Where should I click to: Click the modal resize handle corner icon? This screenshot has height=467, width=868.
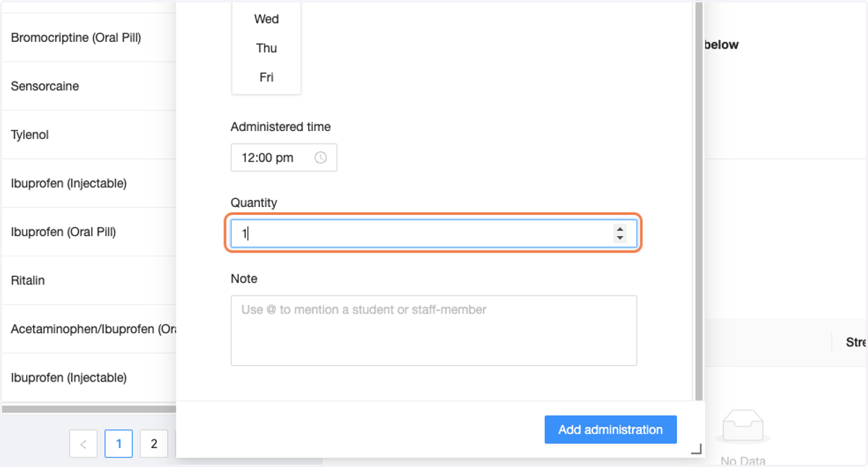[x=696, y=449]
